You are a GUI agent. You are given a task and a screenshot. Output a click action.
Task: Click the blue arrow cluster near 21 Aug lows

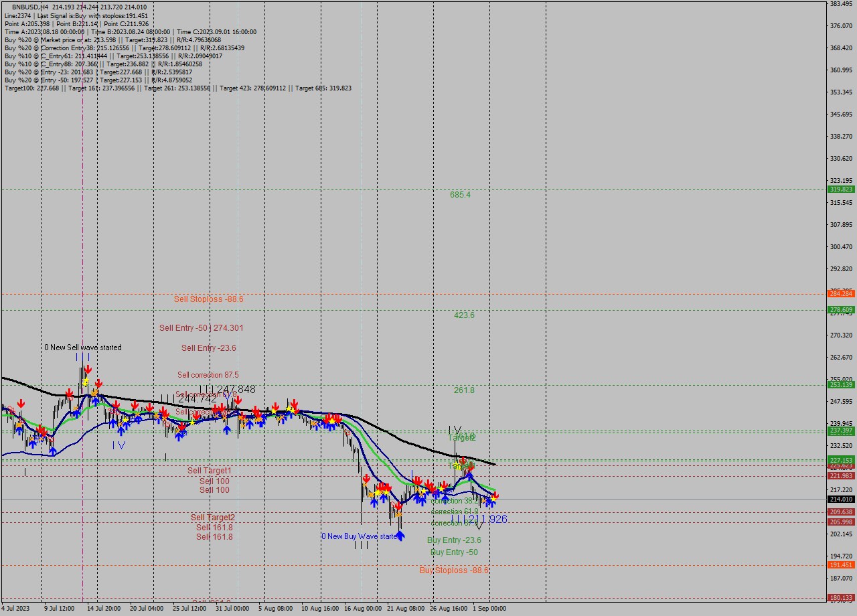(416, 499)
